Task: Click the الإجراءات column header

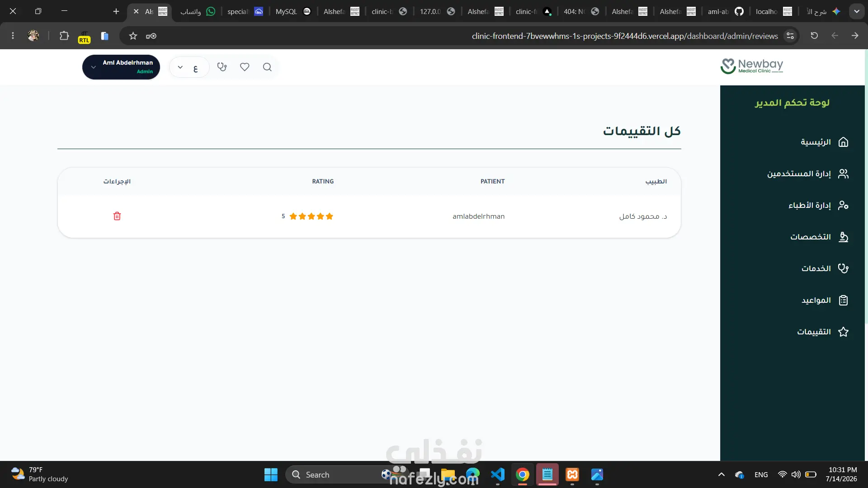Action: (117, 181)
